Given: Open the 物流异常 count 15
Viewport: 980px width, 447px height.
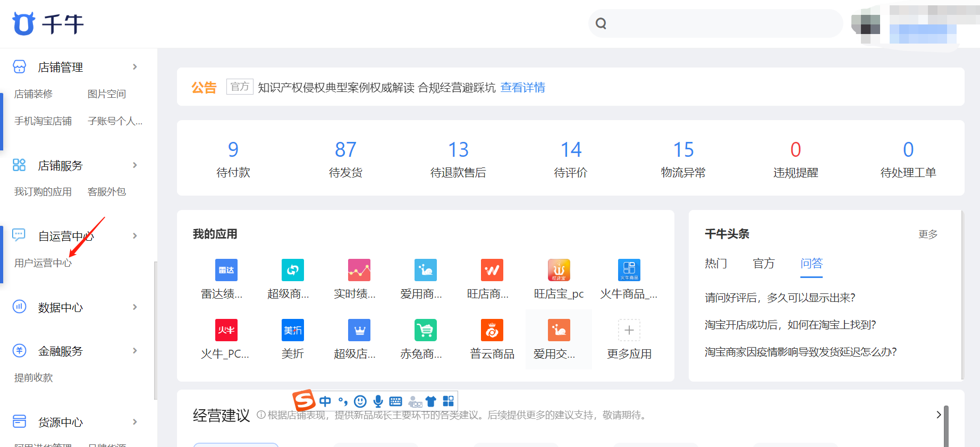Looking at the screenshot, I should coord(683,150).
